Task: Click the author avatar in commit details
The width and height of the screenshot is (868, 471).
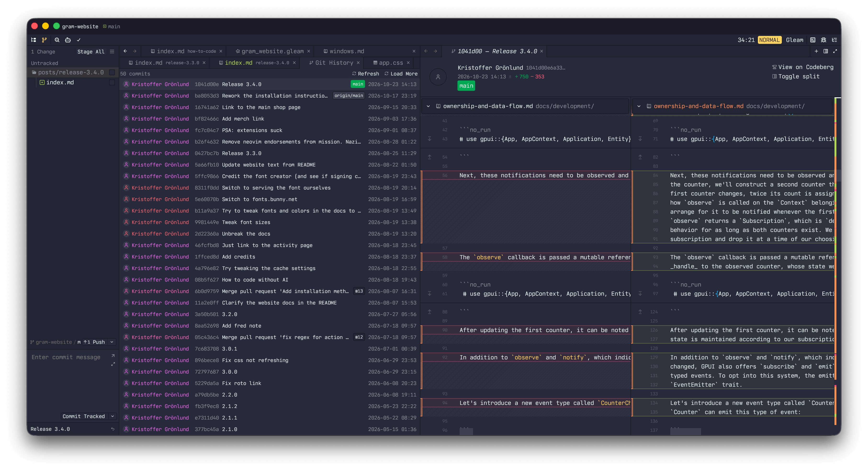Action: tap(438, 77)
